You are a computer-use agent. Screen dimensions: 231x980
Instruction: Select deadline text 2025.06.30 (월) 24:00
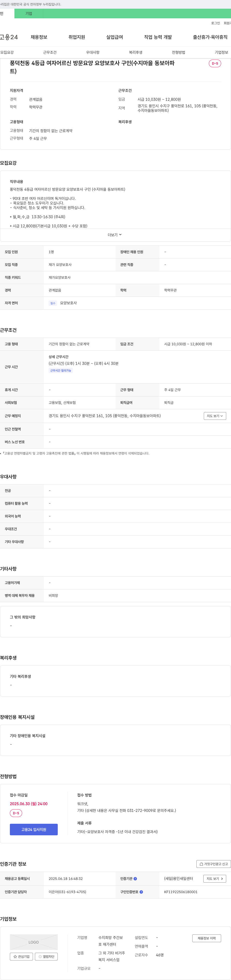tap(28, 804)
